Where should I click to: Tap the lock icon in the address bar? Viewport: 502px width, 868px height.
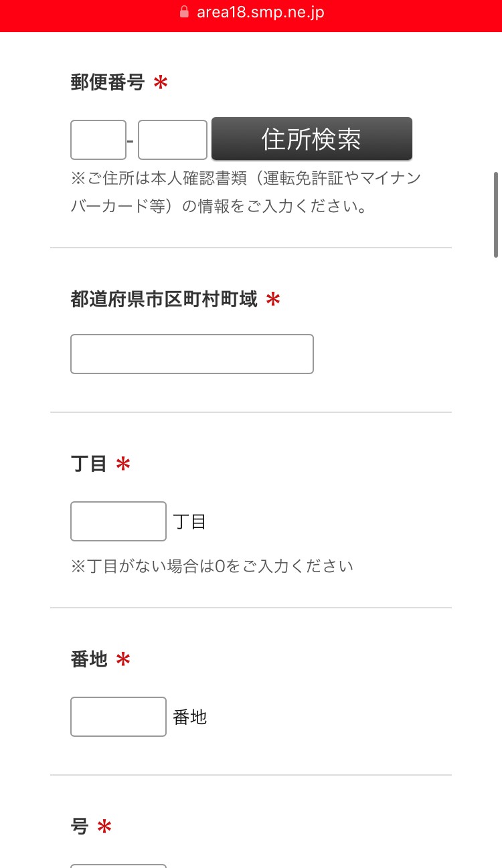(x=185, y=12)
